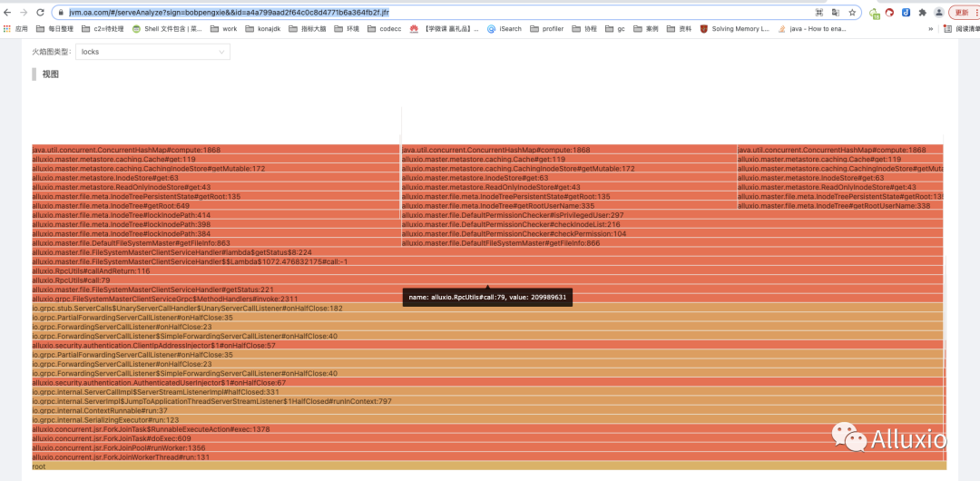Screen dimensions: 980x481
Task: Click InodeTree#getRoot:649 frame
Action: coord(216,206)
